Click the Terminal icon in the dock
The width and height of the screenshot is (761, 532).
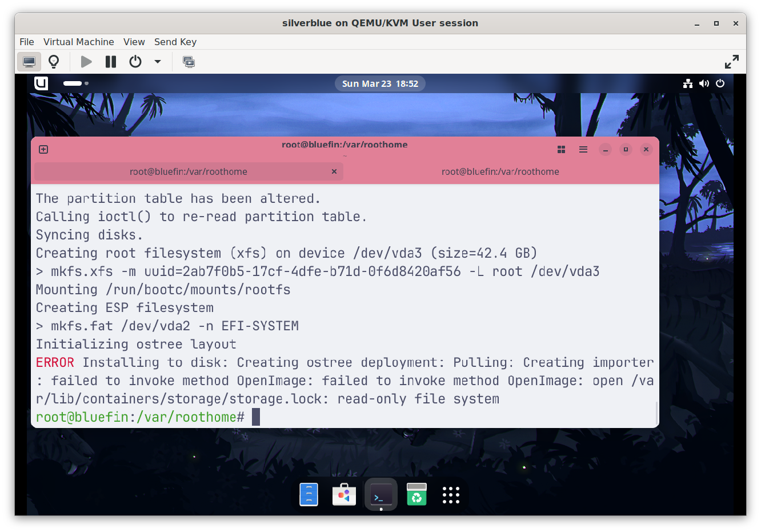(381, 495)
